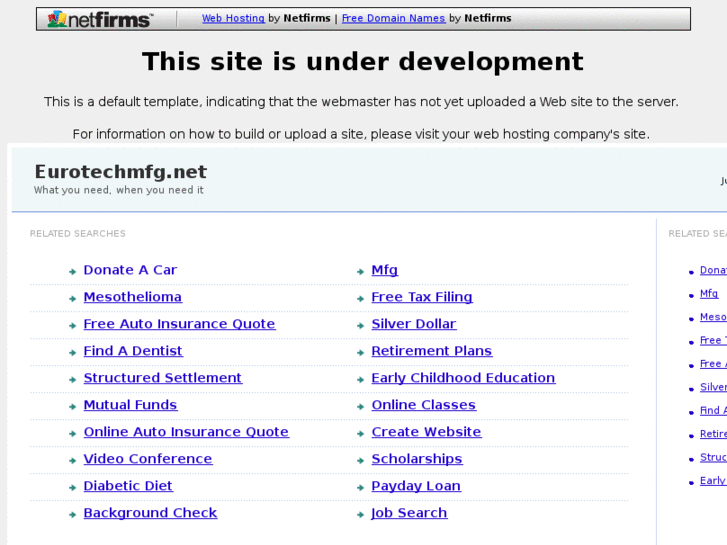Click the Netfirms logo
Screen dimensions: 727x545
pos(100,19)
